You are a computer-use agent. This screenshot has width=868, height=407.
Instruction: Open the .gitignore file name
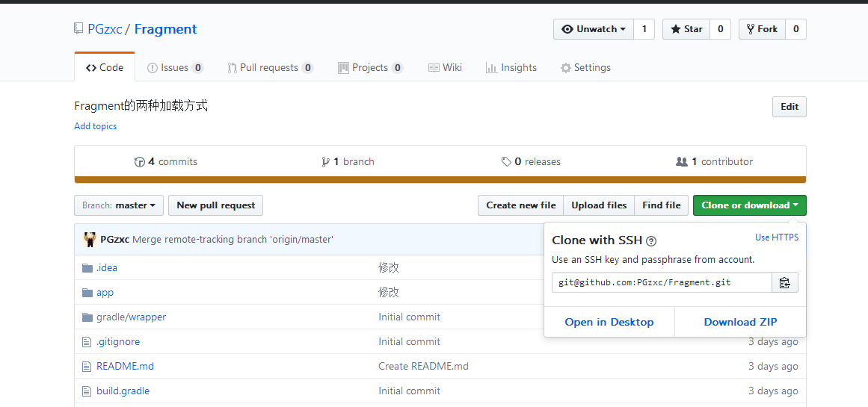click(118, 342)
